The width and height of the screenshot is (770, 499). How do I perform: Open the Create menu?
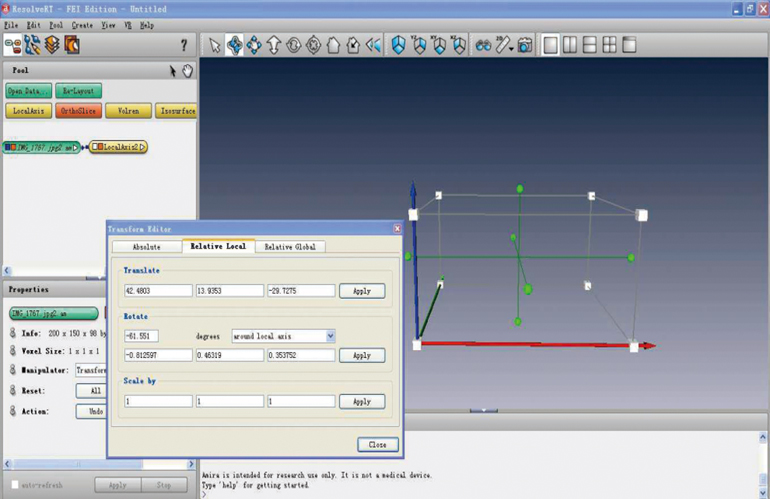tap(82, 24)
